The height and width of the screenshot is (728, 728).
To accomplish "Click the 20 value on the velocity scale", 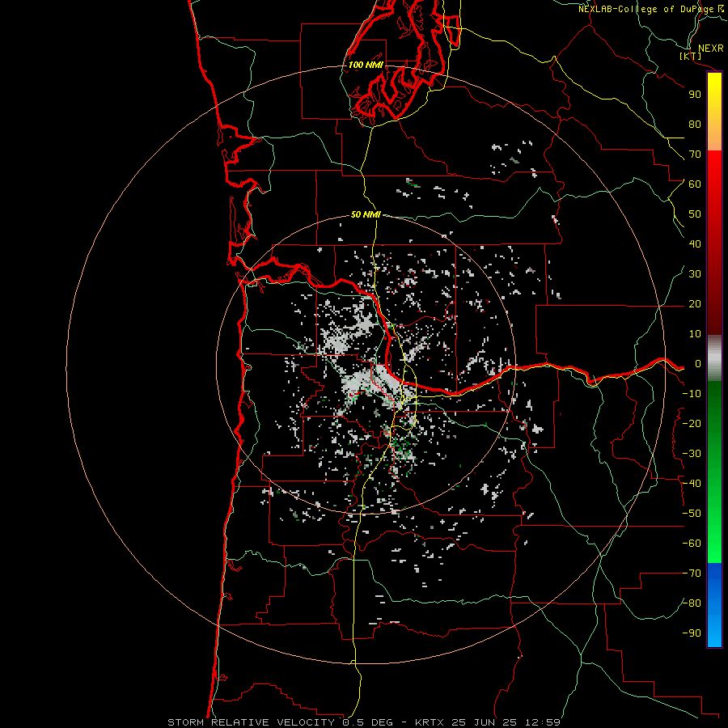I will [695, 304].
